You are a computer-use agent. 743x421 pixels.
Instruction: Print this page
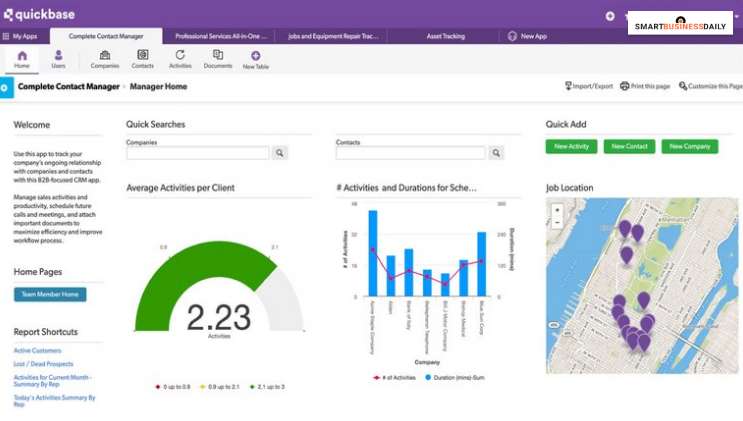645,86
